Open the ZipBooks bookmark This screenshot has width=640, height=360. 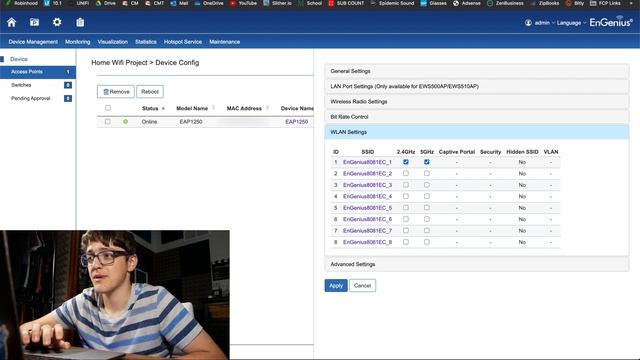pos(545,3)
